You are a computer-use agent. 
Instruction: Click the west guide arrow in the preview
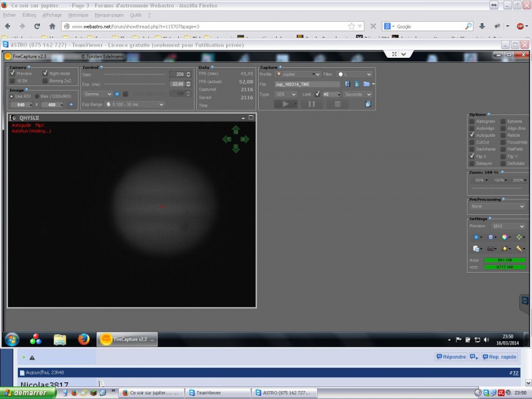click(245, 139)
